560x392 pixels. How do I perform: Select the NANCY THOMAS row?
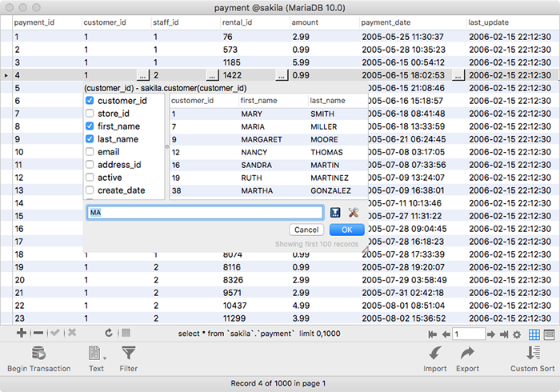tap(269, 153)
